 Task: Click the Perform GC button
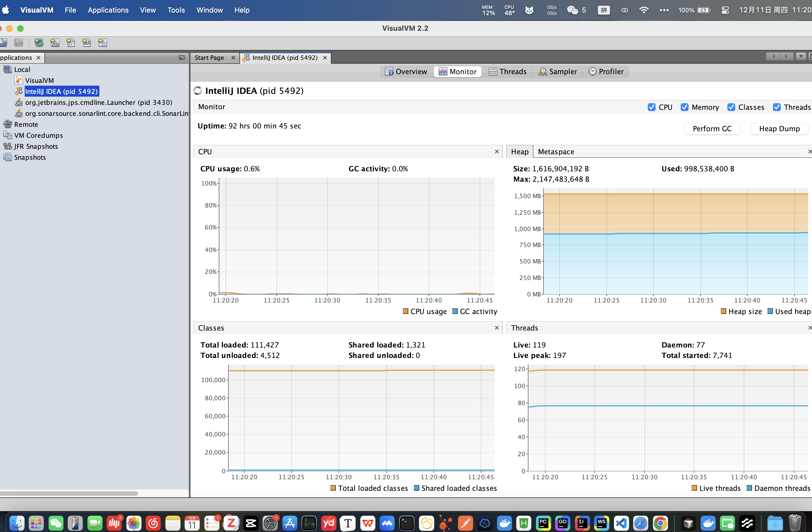712,129
